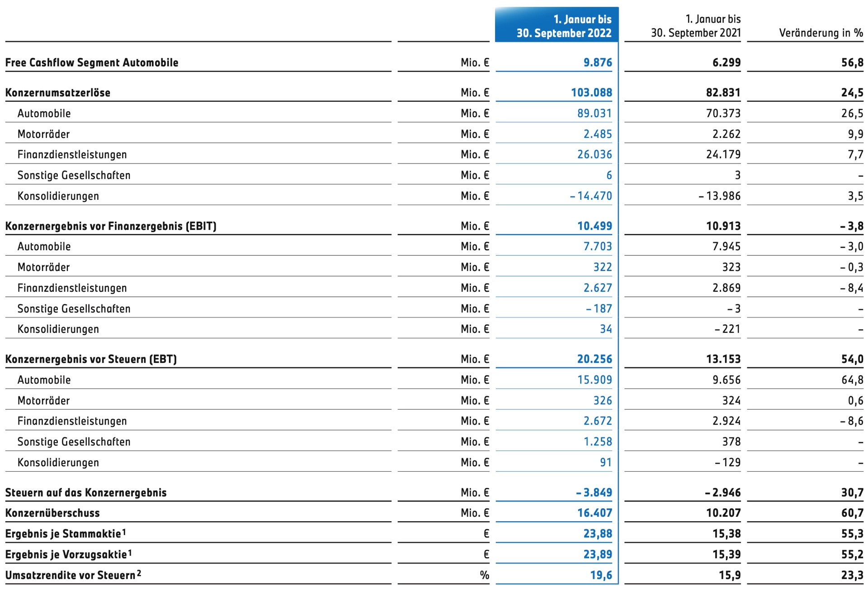The height and width of the screenshot is (590, 868).
Task: Select the 'Konzernergebnis vor Finanzergebnis (EBIT)' label
Action: point(111,226)
